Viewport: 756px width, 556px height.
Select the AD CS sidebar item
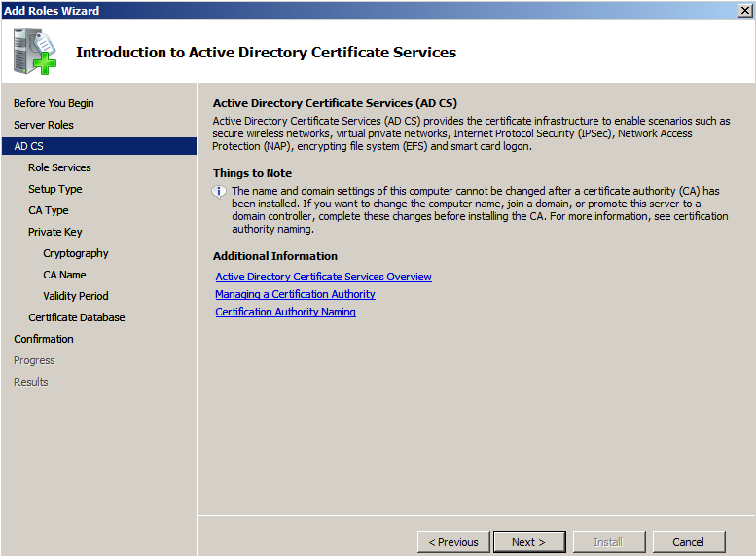tap(29, 146)
